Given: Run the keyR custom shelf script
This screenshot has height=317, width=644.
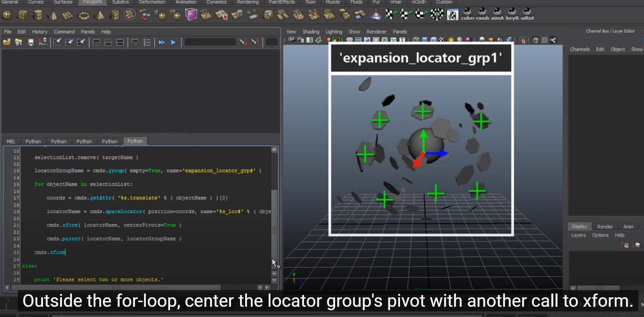Looking at the screenshot, I should 512,14.
